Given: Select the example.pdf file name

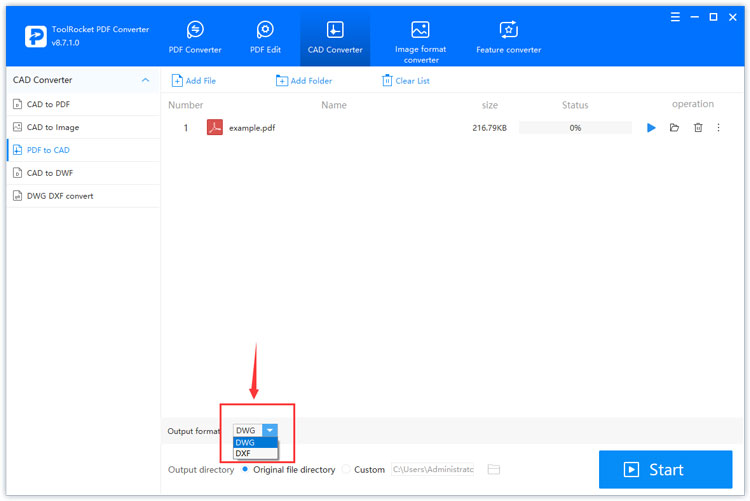Looking at the screenshot, I should click(252, 128).
